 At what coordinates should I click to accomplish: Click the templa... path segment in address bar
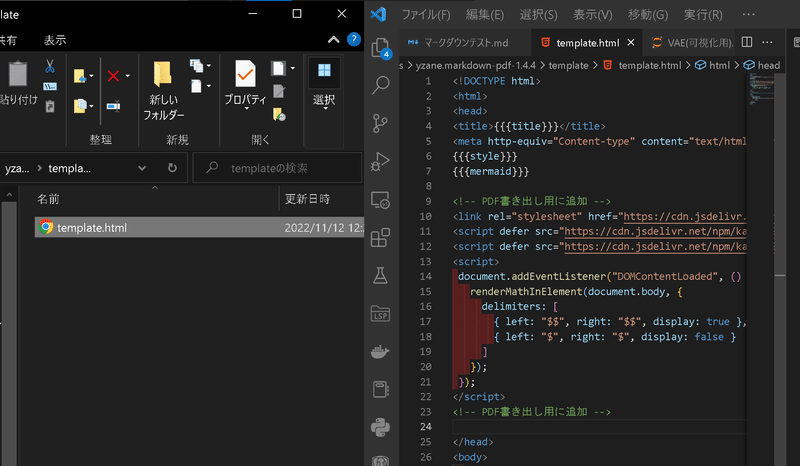click(69, 168)
